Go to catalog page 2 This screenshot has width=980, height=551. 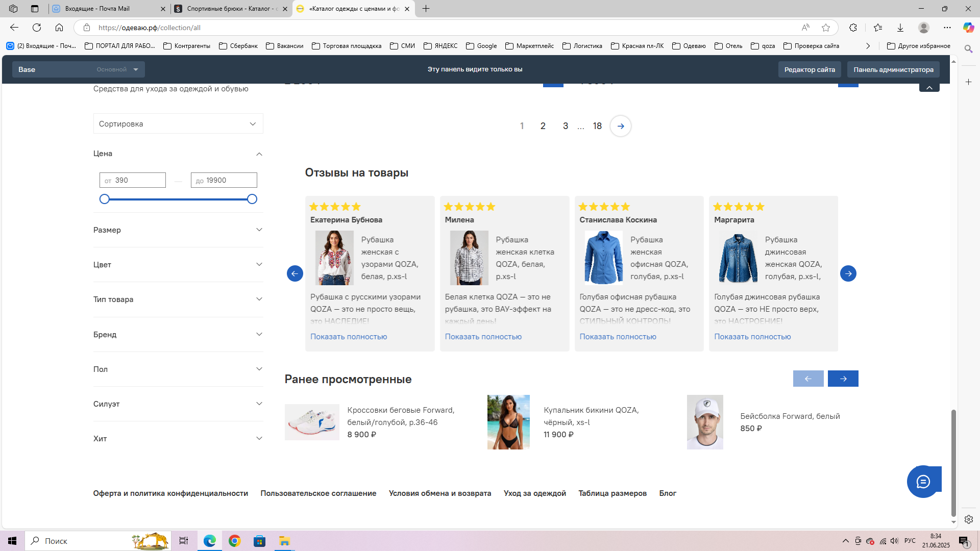point(543,126)
